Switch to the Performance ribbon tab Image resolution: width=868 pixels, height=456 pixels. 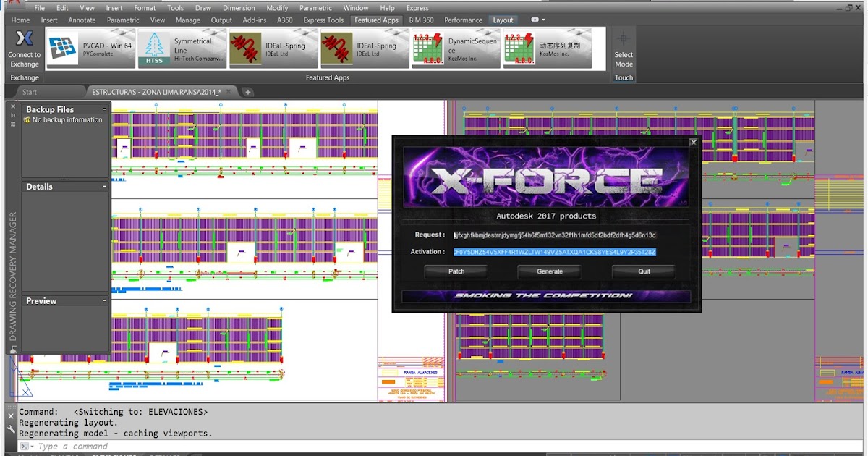(463, 20)
